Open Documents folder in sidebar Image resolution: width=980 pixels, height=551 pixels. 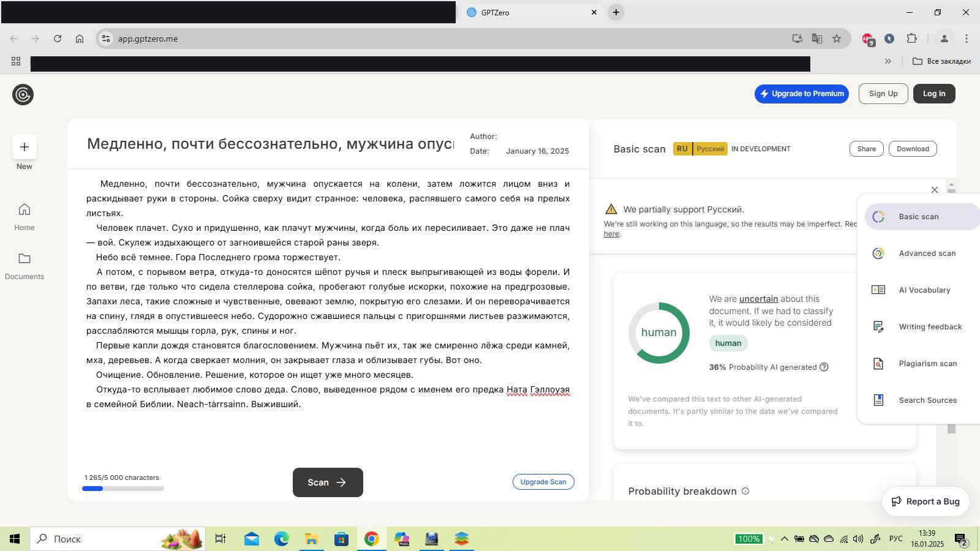pyautogui.click(x=24, y=266)
